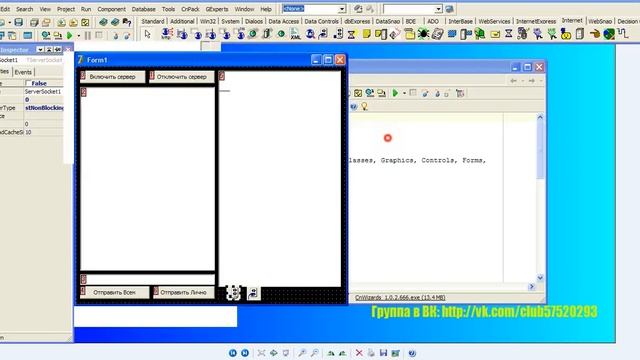This screenshot has height=360, width=640.
Task: Select the stNonBlocking property value
Action: point(44,108)
